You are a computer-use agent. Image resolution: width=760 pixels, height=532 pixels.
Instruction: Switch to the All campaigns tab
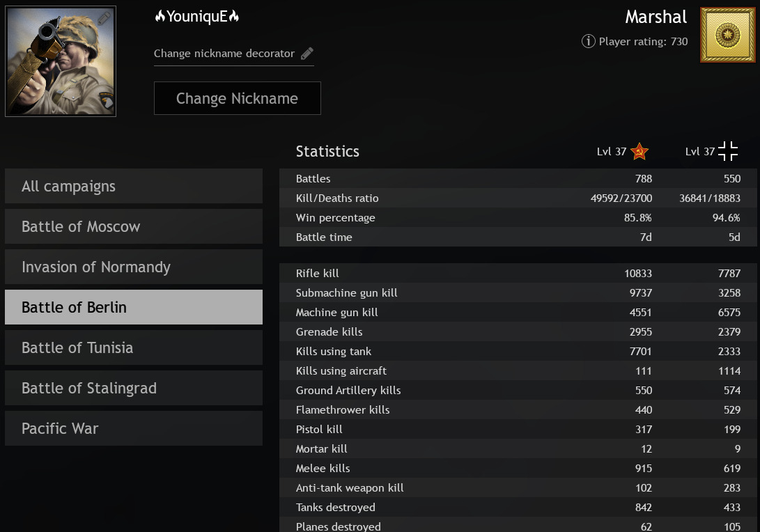pyautogui.click(x=134, y=187)
